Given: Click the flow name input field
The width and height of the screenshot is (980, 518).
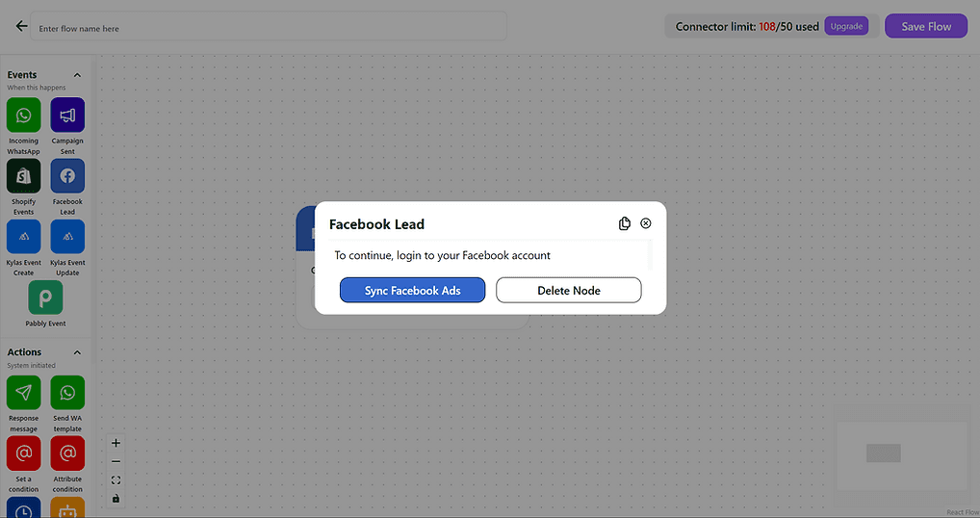Looking at the screenshot, I should [x=269, y=27].
